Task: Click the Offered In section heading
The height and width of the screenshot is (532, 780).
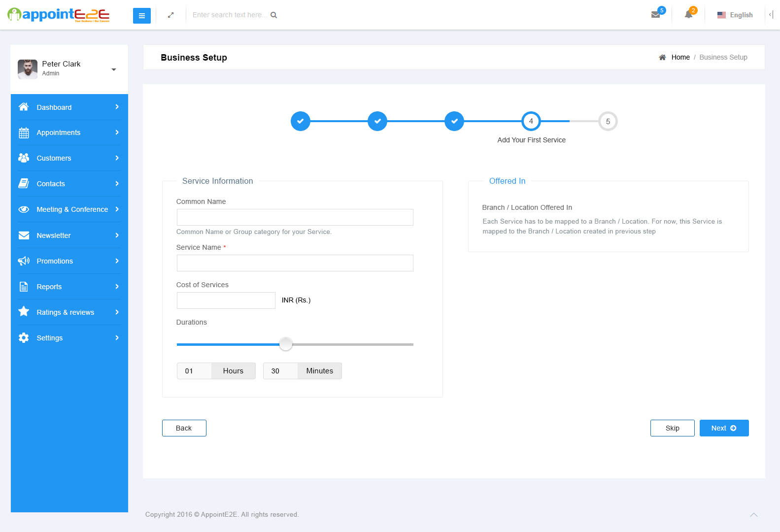Action: click(x=508, y=181)
